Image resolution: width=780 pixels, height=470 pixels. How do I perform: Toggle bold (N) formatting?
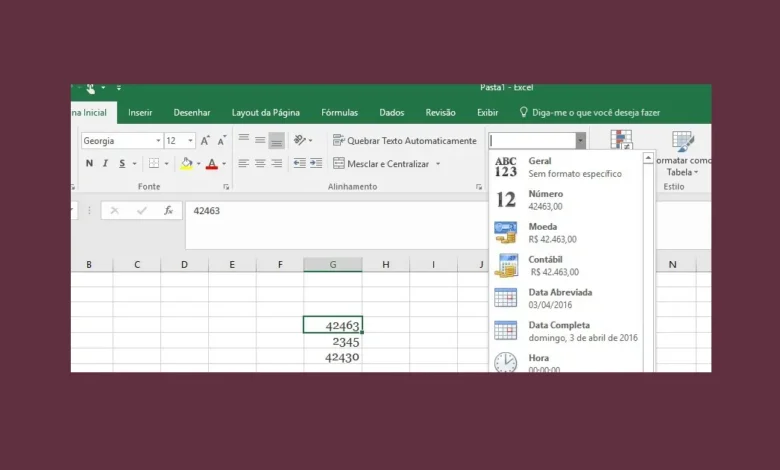(x=90, y=163)
